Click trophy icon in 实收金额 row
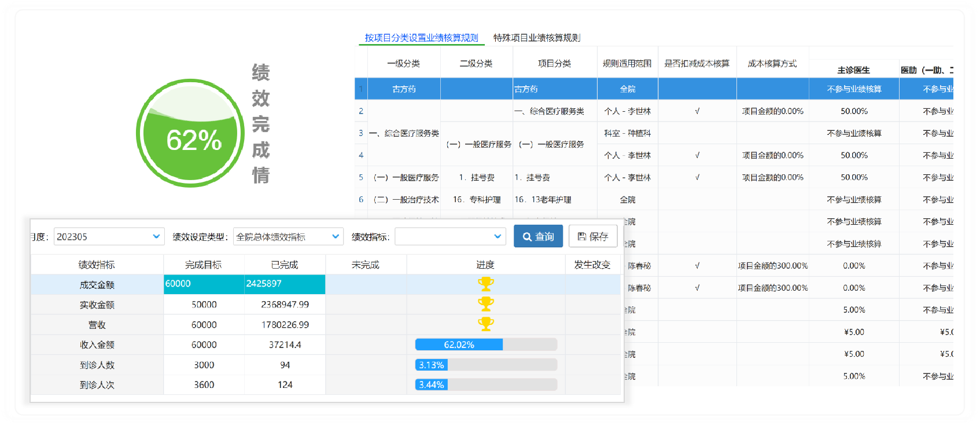980x425 pixels. click(x=485, y=304)
